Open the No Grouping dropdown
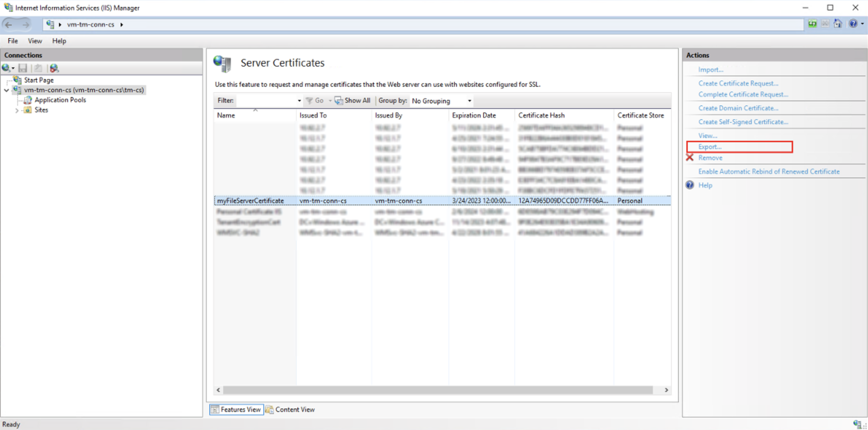 (469, 101)
